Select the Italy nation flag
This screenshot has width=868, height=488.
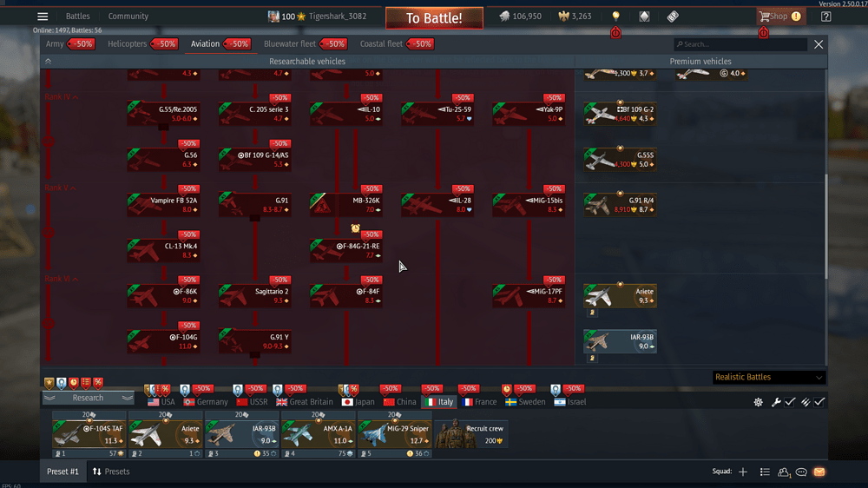tap(439, 402)
